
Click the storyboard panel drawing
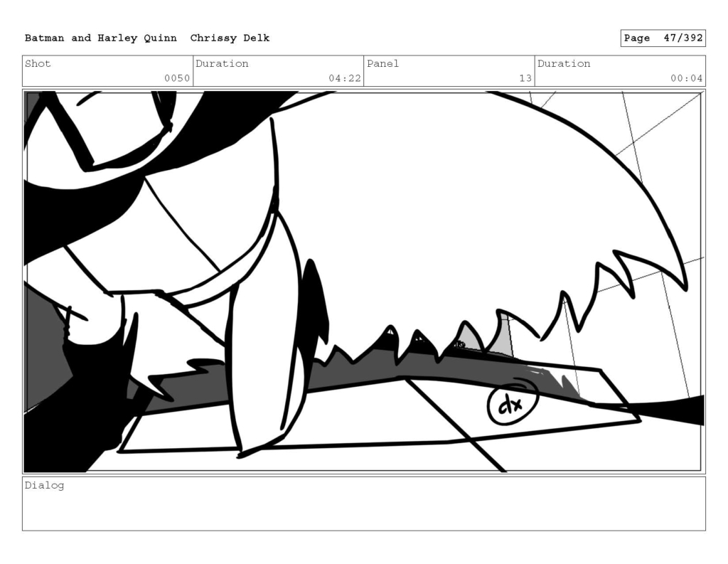tap(364, 282)
